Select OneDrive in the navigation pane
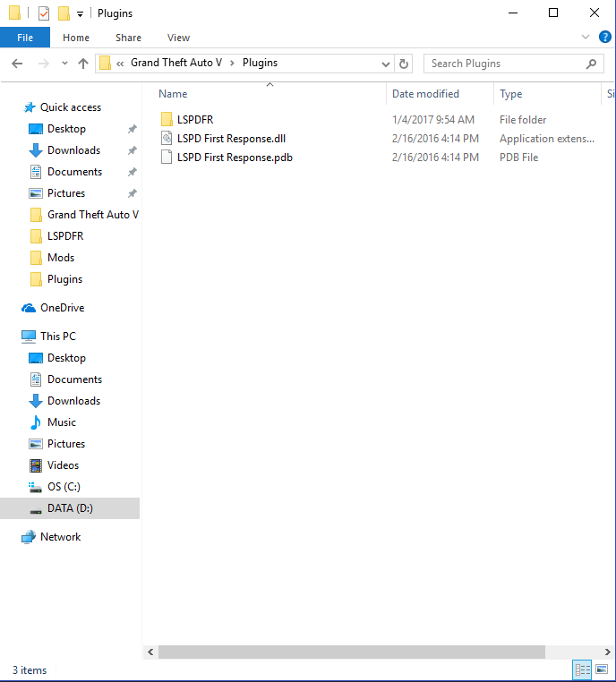This screenshot has width=616, height=682. (x=62, y=308)
